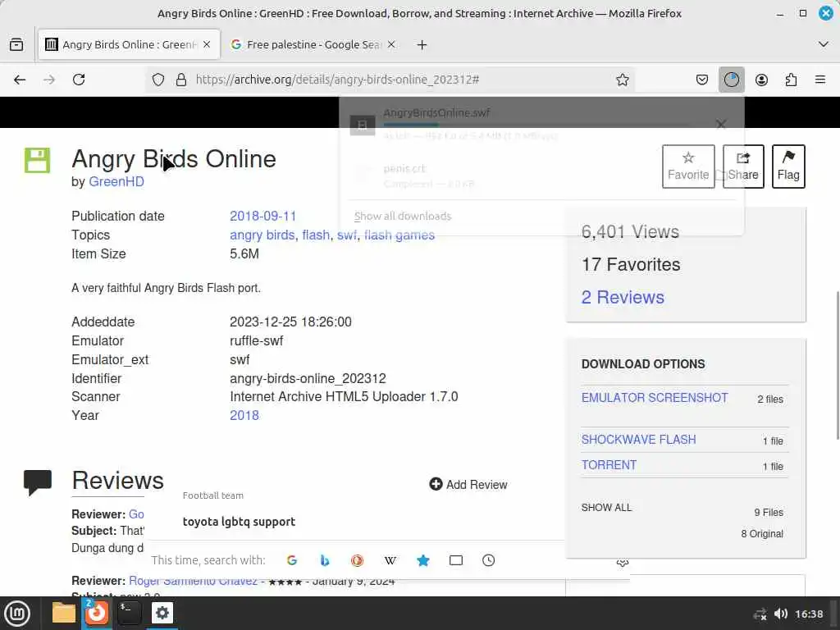Open the Pocket save icon

coord(702,80)
